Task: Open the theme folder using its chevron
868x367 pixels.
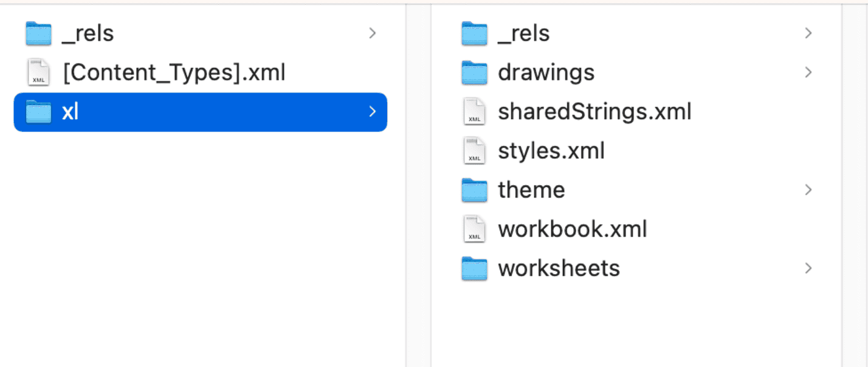Action: point(808,190)
